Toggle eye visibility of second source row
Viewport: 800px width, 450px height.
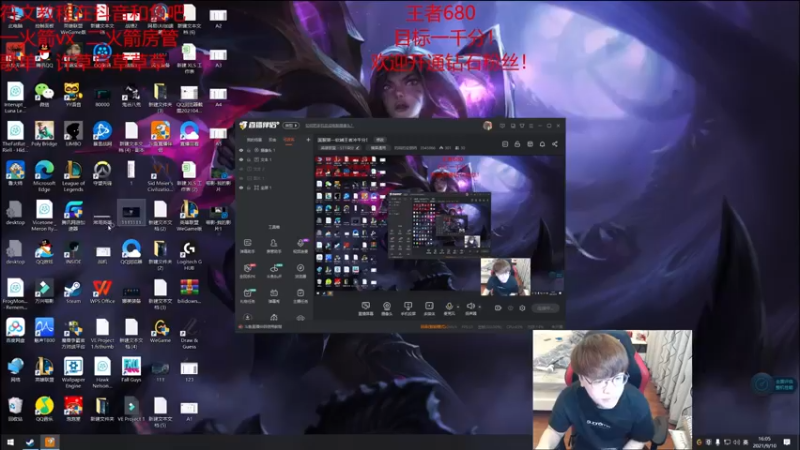(241, 159)
